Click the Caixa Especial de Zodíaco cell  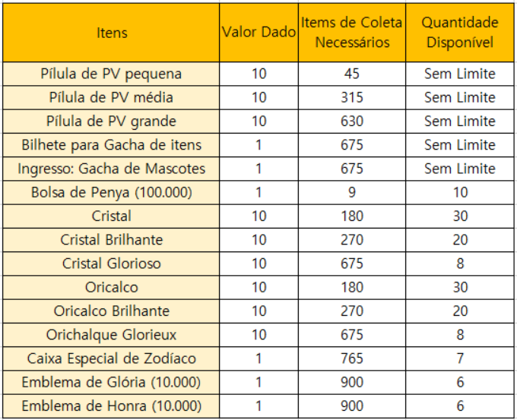[112, 358]
